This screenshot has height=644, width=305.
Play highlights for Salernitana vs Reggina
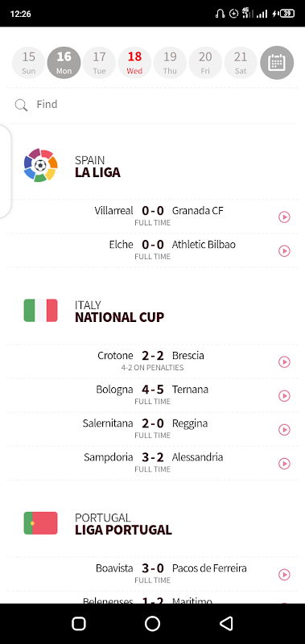pyautogui.click(x=284, y=430)
